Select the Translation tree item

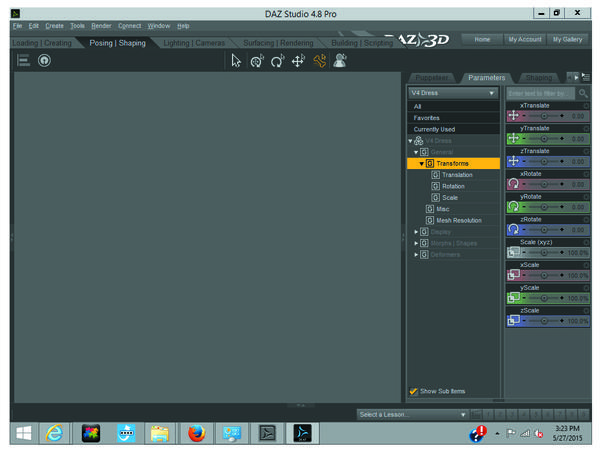coord(457,175)
